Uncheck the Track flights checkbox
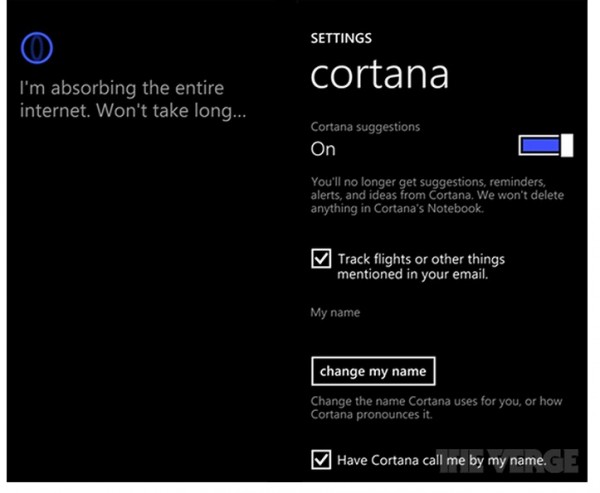 click(321, 260)
